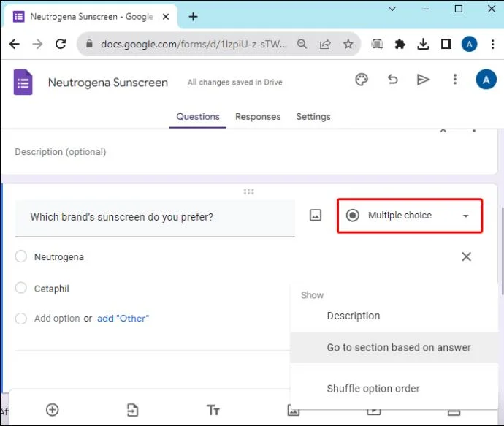This screenshot has height=426, width=504.
Task: Click the dropdown arrow beside Multiple choice
Action: coord(465,216)
